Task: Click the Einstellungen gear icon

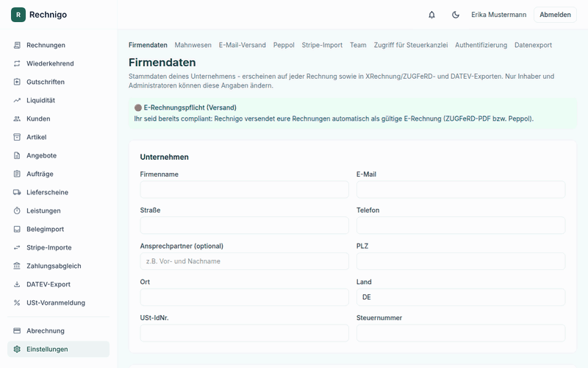Action: click(x=17, y=349)
